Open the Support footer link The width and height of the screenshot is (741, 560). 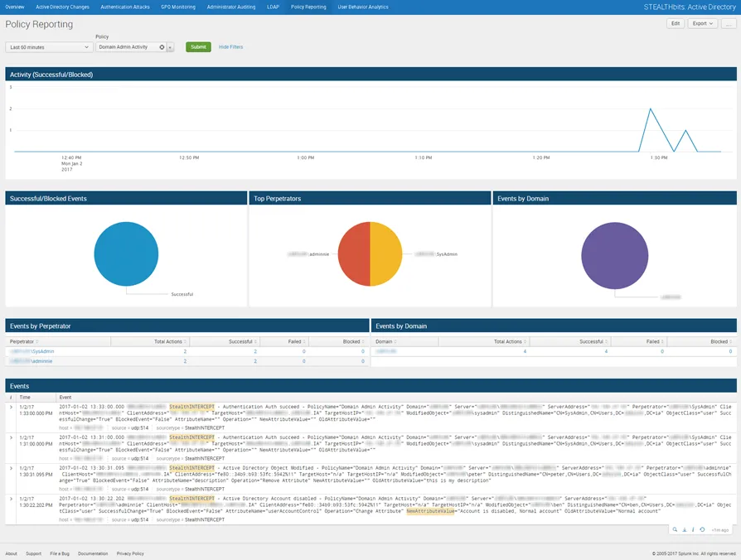(33, 553)
